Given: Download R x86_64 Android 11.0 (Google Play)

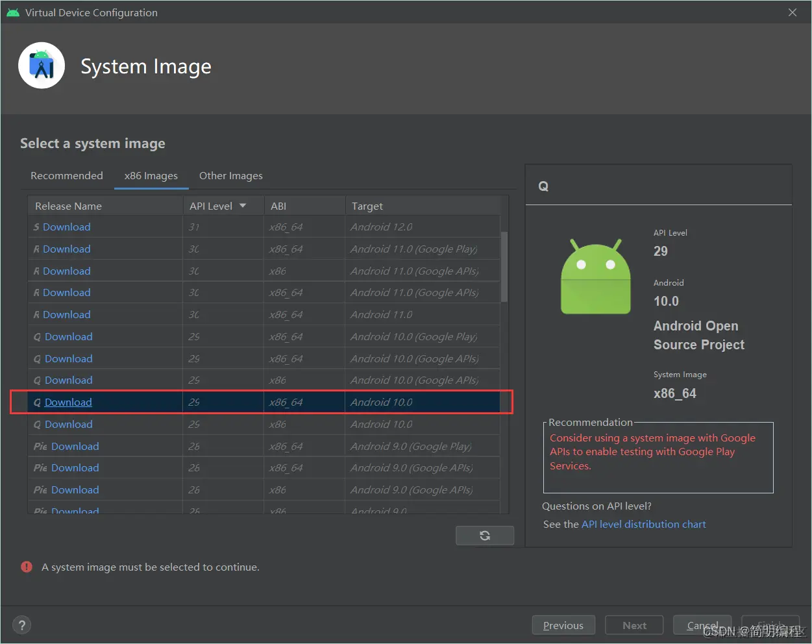Looking at the screenshot, I should tap(66, 249).
